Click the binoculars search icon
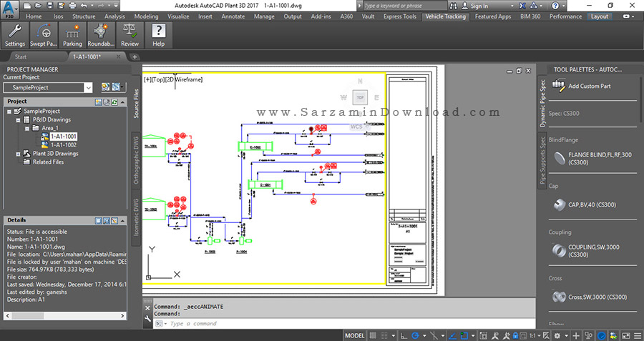 pos(453,6)
